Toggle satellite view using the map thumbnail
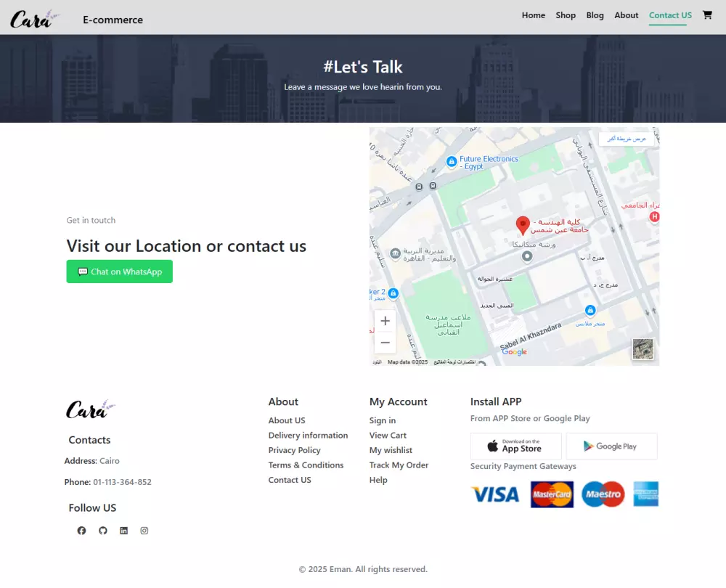Screen dimensions: 726x588 [x=643, y=348]
